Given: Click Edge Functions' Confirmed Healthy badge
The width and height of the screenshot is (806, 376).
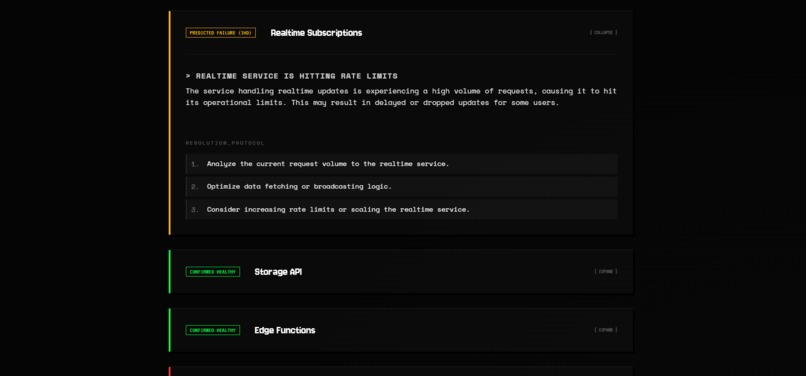Looking at the screenshot, I should coord(213,330).
